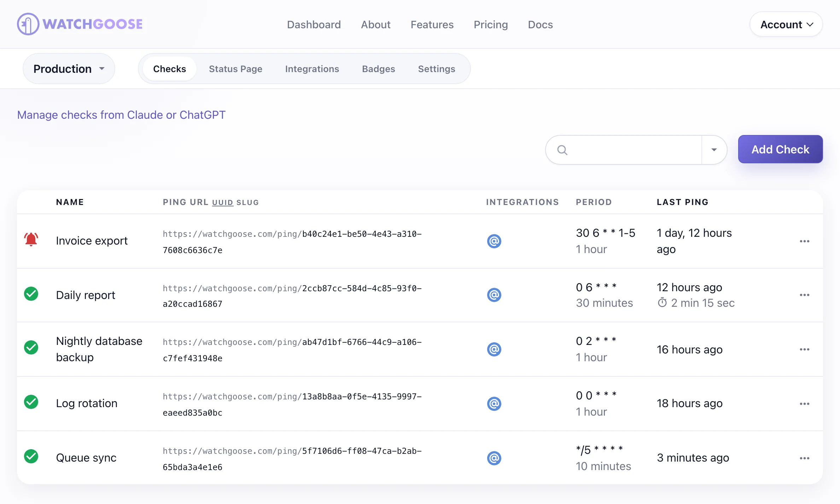The height and width of the screenshot is (504, 840).
Task: Open the Pricing page link
Action: click(491, 24)
